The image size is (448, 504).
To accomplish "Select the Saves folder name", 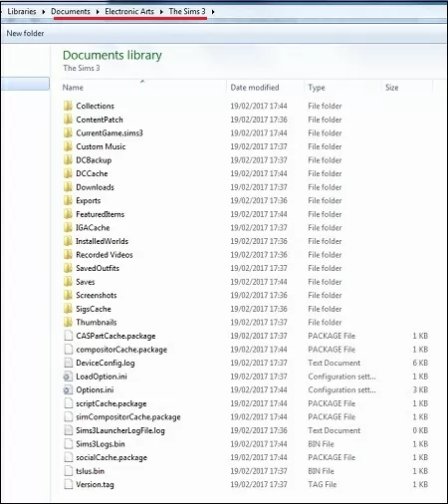I will (86, 282).
